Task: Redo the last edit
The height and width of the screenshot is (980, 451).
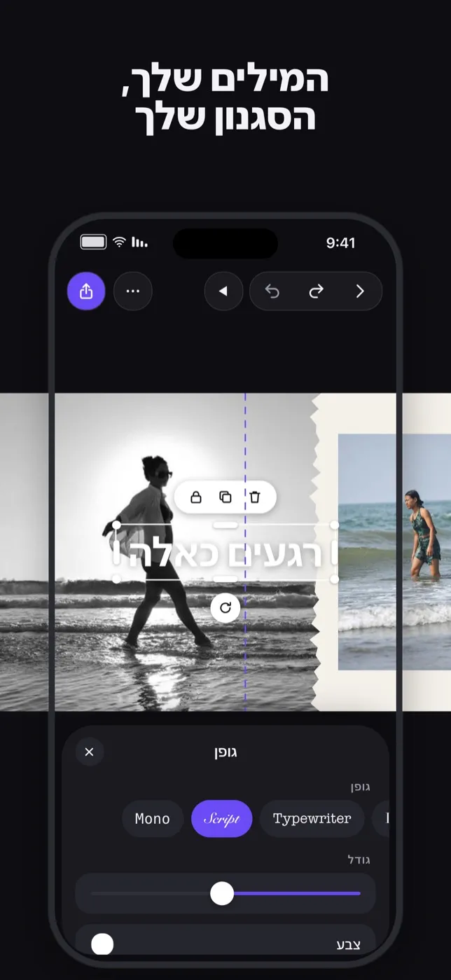Action: pos(316,291)
